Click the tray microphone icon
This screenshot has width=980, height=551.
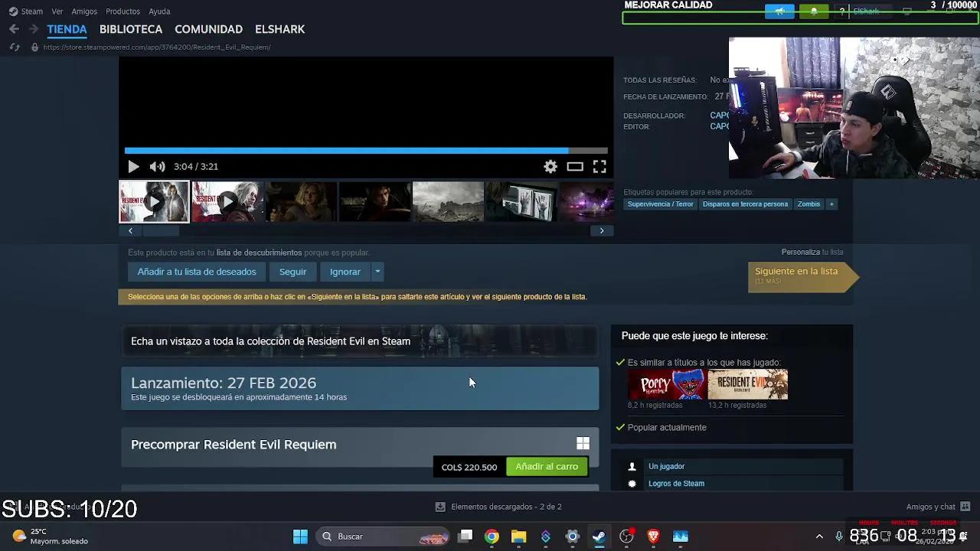838,536
